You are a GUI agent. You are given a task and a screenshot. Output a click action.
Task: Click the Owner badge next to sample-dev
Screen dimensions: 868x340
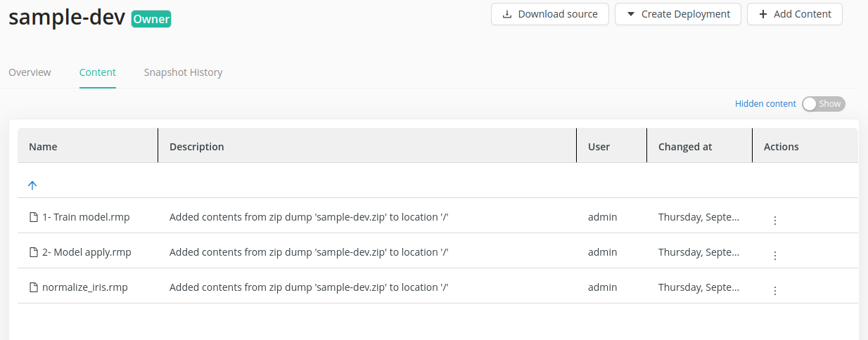pos(151,20)
